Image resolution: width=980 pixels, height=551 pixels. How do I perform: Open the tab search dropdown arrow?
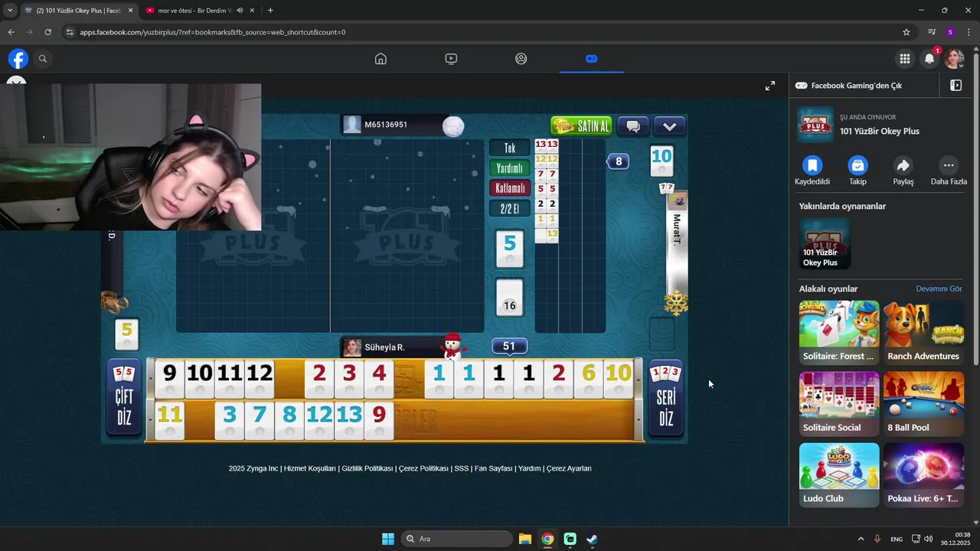tap(10, 11)
